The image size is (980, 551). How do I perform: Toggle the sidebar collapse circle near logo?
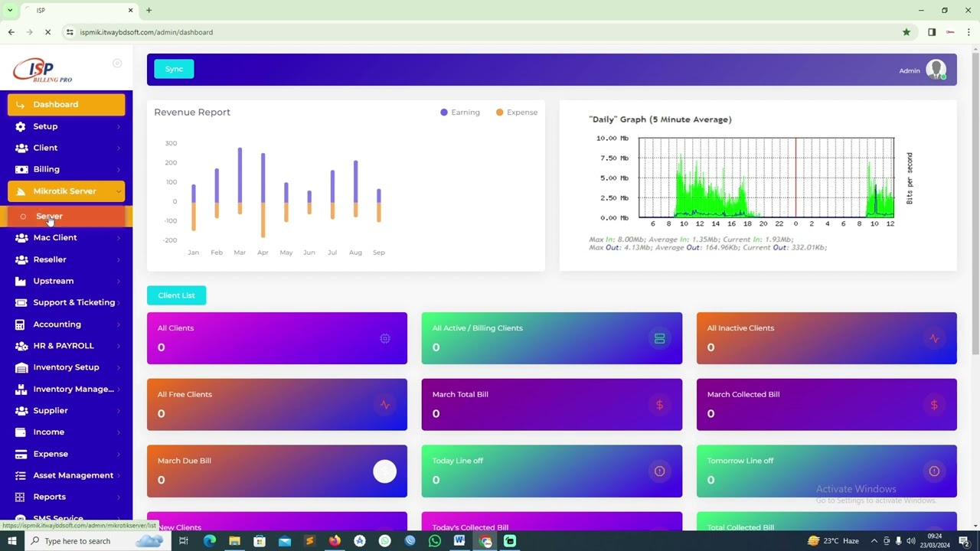tap(117, 64)
